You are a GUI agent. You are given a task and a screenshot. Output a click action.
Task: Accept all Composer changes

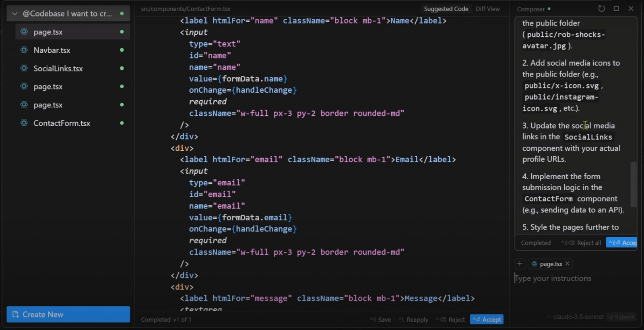point(622,243)
